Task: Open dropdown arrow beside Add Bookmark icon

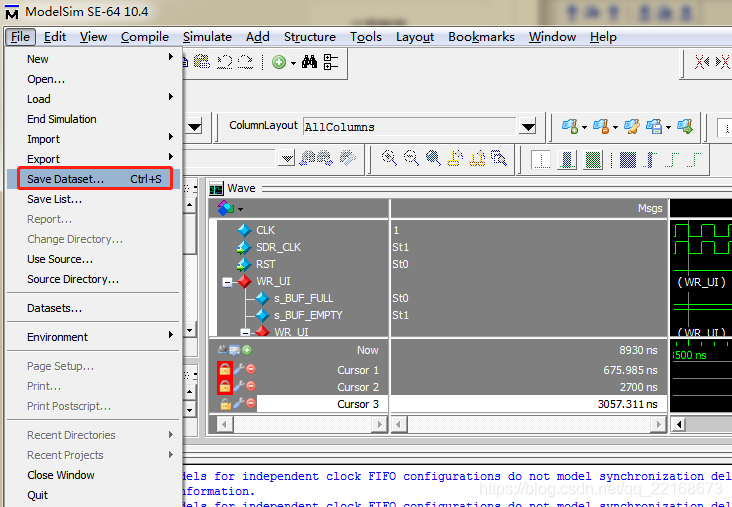Action: pyautogui.click(x=584, y=127)
